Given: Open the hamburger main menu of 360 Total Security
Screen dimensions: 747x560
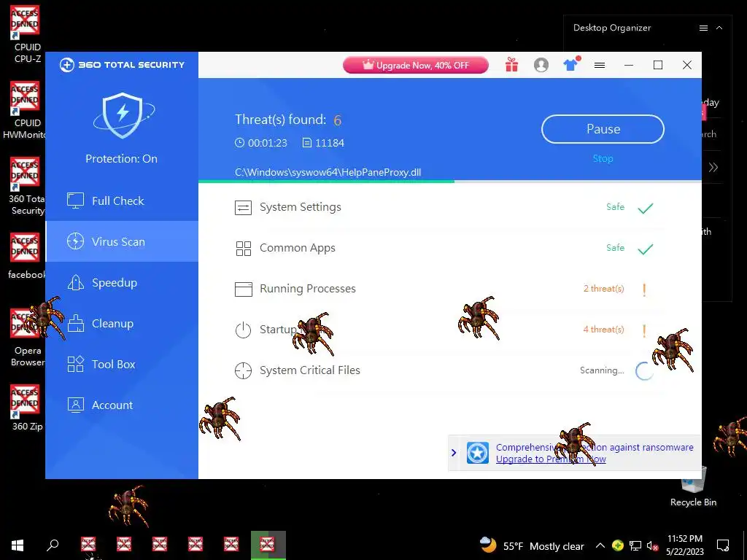Looking at the screenshot, I should [x=600, y=65].
